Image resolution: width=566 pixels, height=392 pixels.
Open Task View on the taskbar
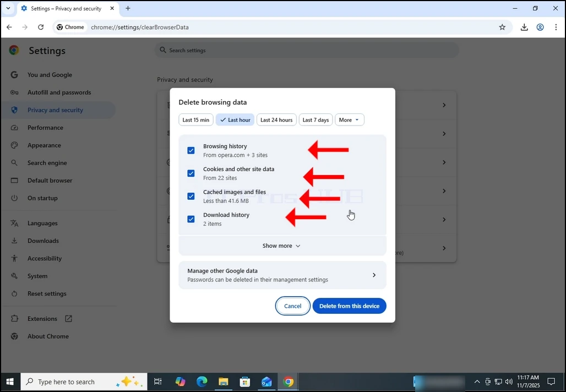click(x=158, y=382)
